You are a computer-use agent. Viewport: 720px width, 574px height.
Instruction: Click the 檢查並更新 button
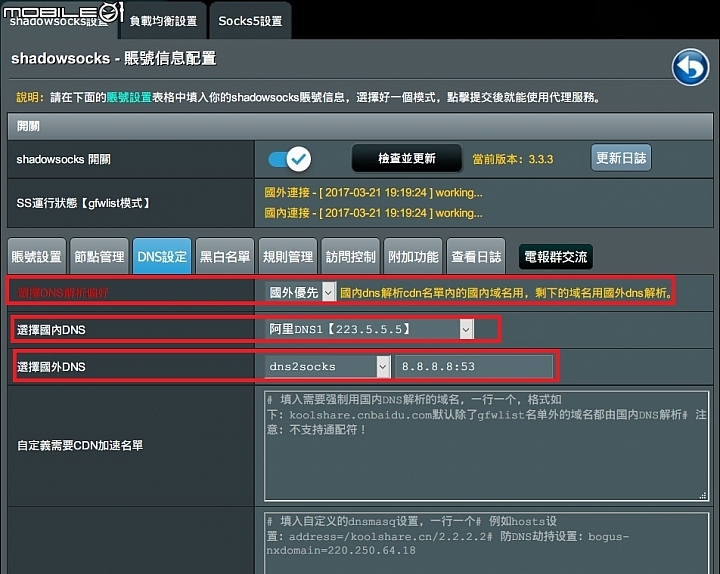pos(407,158)
